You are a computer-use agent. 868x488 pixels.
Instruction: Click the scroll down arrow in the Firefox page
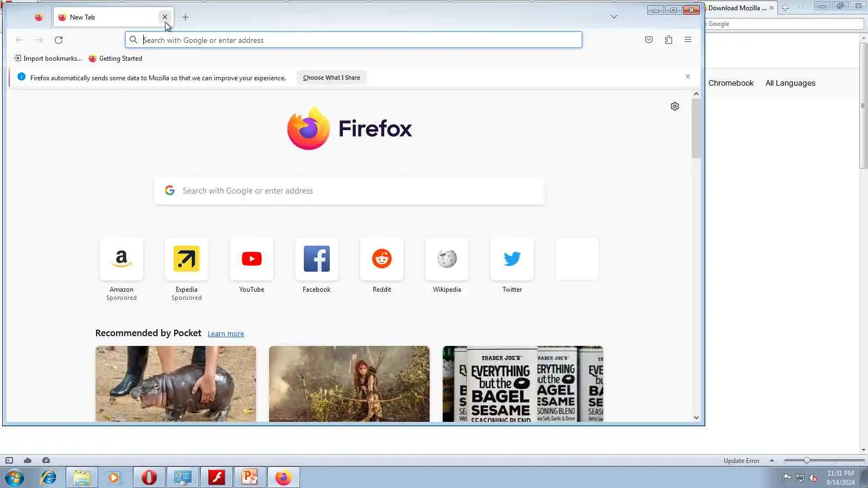696,418
